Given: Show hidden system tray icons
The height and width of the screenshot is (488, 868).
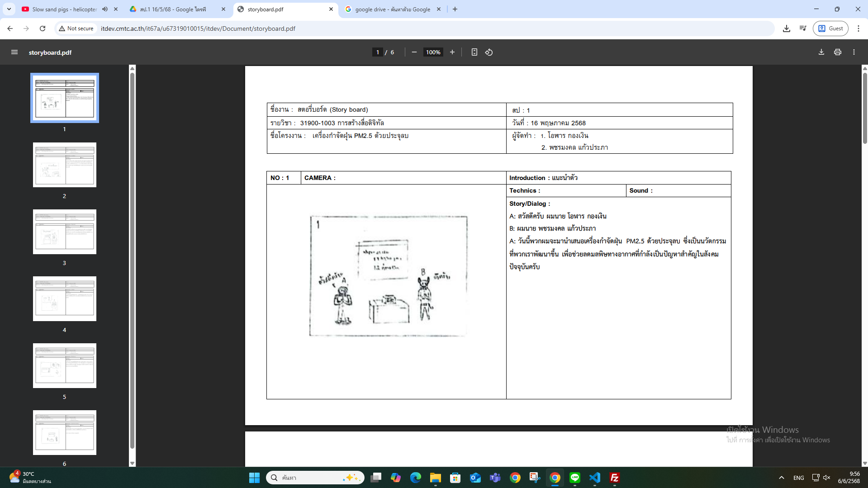Looking at the screenshot, I should pyautogui.click(x=781, y=478).
